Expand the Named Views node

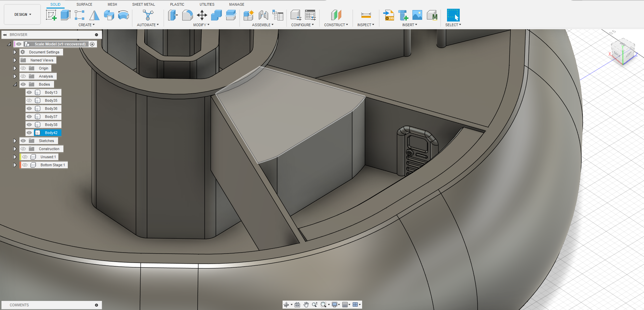coord(15,60)
